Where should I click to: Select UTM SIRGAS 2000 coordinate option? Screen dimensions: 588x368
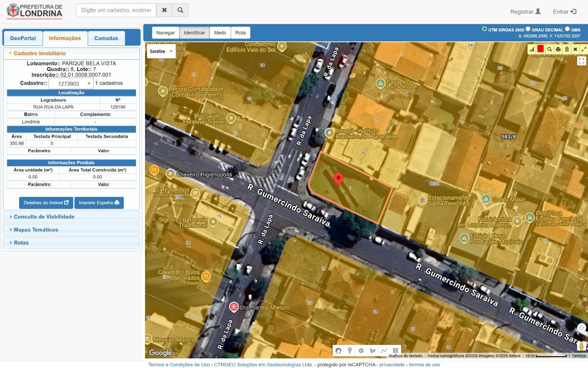[484, 29]
